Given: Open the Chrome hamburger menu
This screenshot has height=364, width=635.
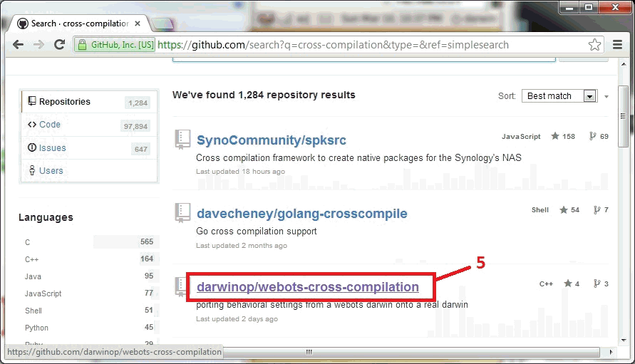Looking at the screenshot, I should pyautogui.click(x=618, y=45).
